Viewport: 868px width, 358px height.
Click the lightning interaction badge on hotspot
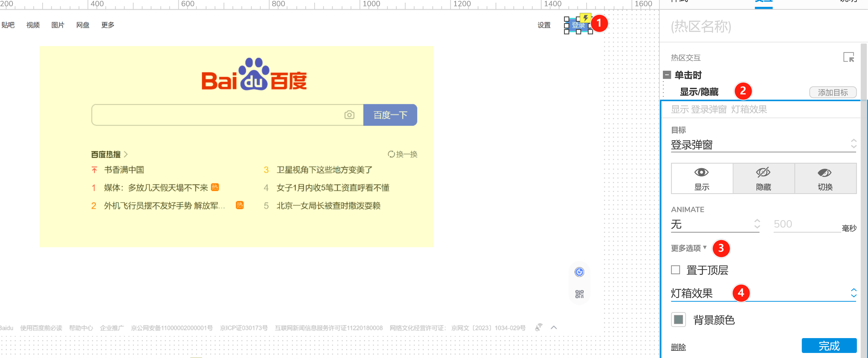coord(586,18)
